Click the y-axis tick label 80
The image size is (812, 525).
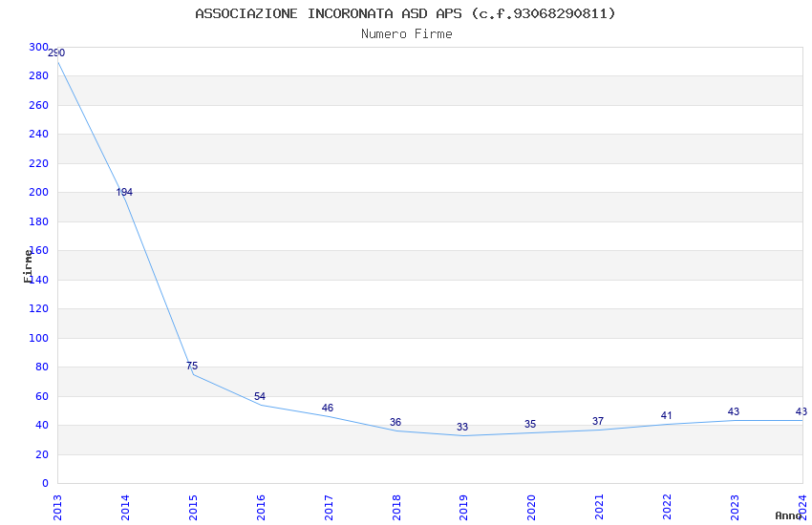(41, 367)
